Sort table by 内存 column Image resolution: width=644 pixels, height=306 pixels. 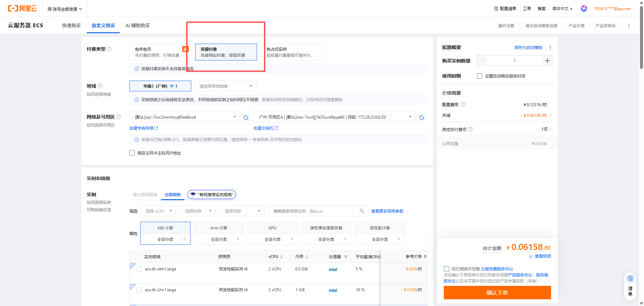307,257
